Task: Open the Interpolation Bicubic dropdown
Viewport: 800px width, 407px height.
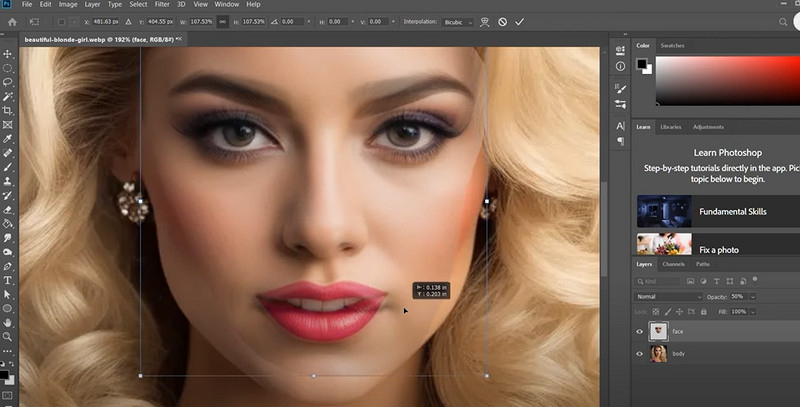Action: [x=458, y=22]
